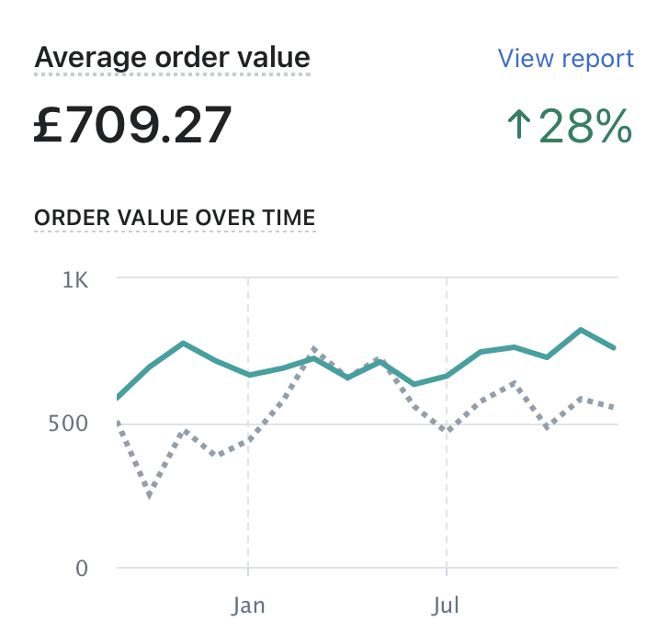Screen dimensions: 657x644
Task: Click the dotted line's lowest dip
Action: pos(150,497)
